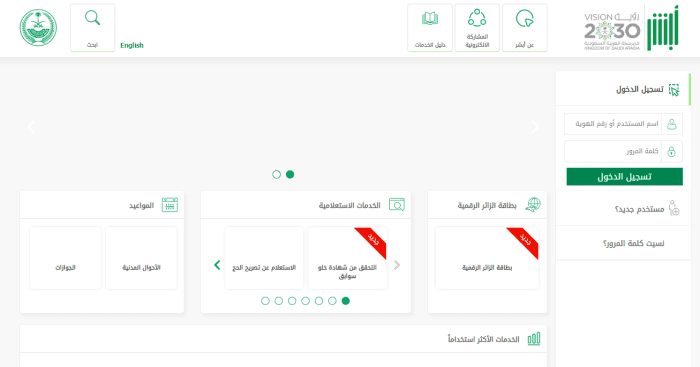Open About Absher (عن أبشر)
700x367 pixels.
[x=525, y=28]
